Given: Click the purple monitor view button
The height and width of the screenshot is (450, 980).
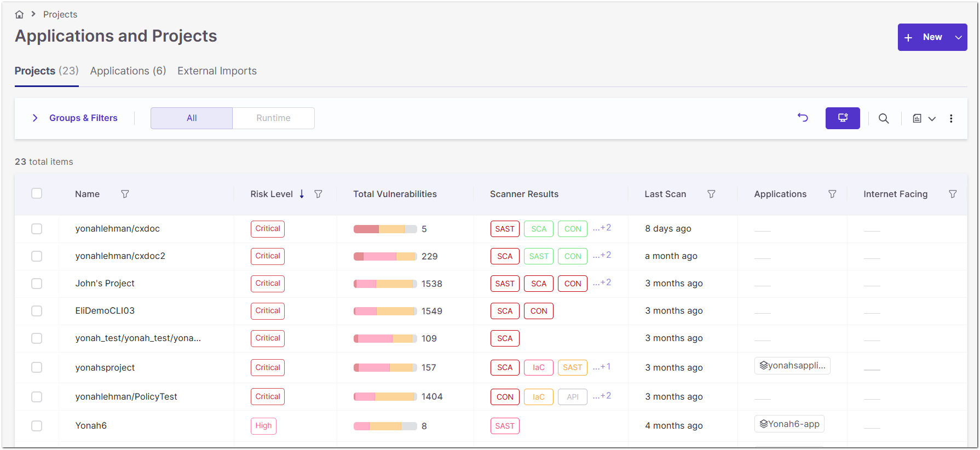Looking at the screenshot, I should click(843, 118).
